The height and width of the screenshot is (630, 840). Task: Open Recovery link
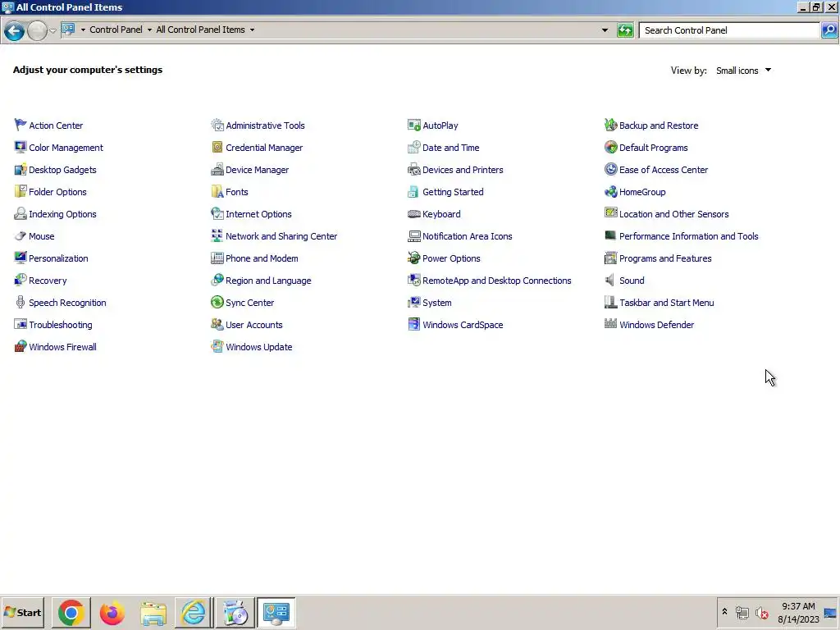(x=48, y=281)
